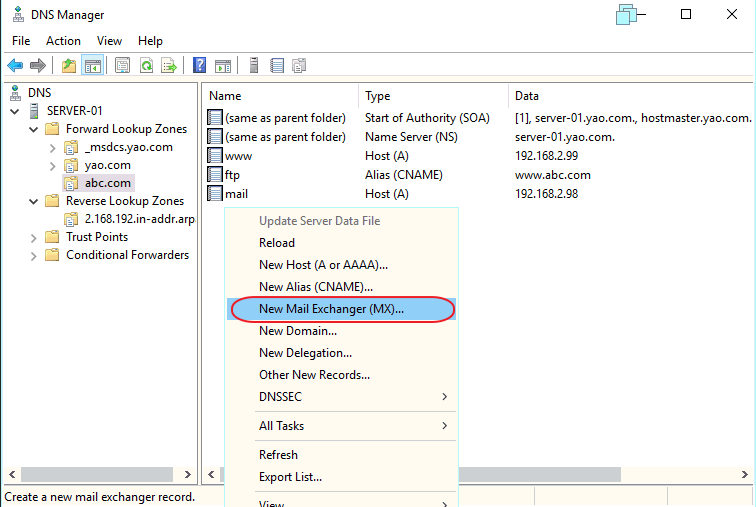The width and height of the screenshot is (756, 507).
Task: Click the Properties toolbar icon
Action: click(122, 66)
